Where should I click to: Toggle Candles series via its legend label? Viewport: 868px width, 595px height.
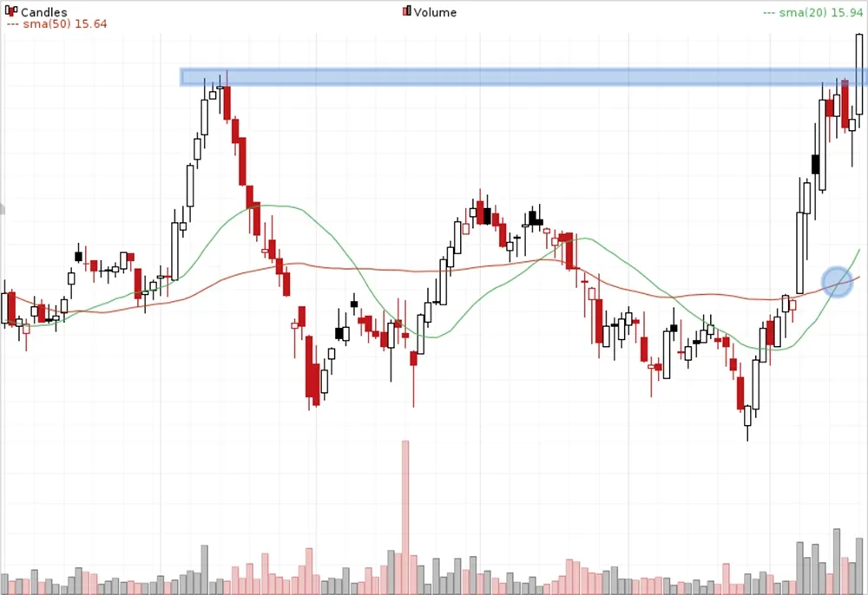pos(44,13)
